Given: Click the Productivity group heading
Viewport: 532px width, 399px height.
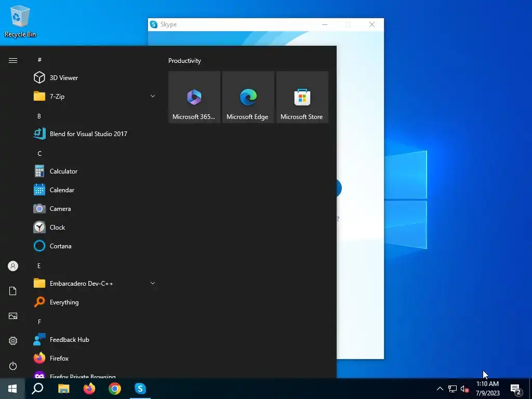Looking at the screenshot, I should pos(184,61).
